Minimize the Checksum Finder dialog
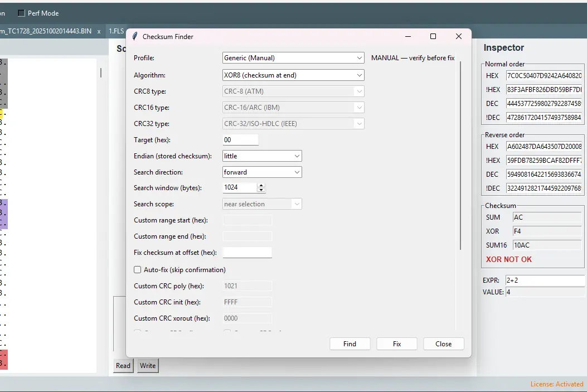Screen dimensions: 587x392 (408, 36)
